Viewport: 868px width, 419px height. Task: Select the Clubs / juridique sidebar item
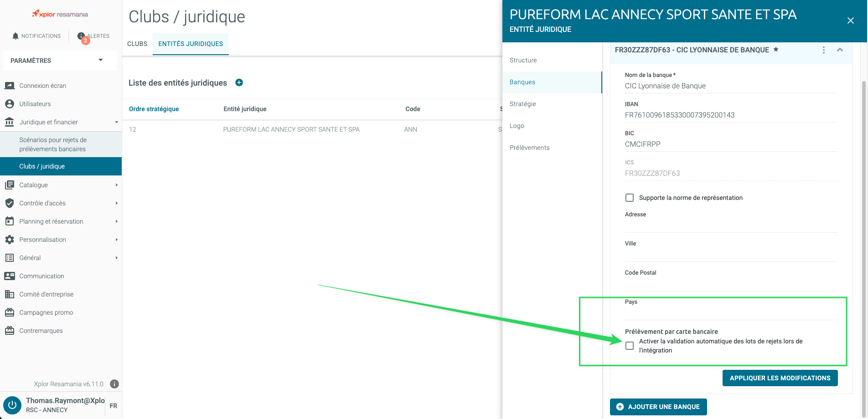click(x=61, y=166)
